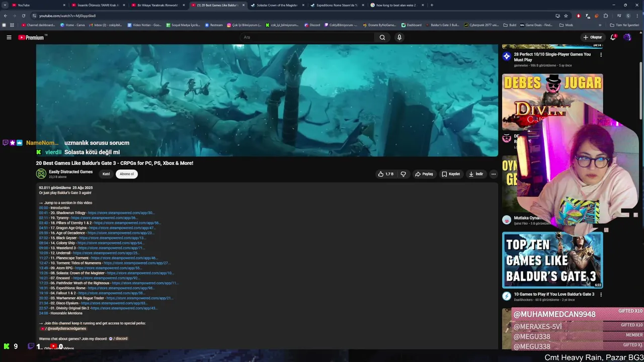Click the Oluştur create button
This screenshot has height=362, width=644.
pos(593,37)
